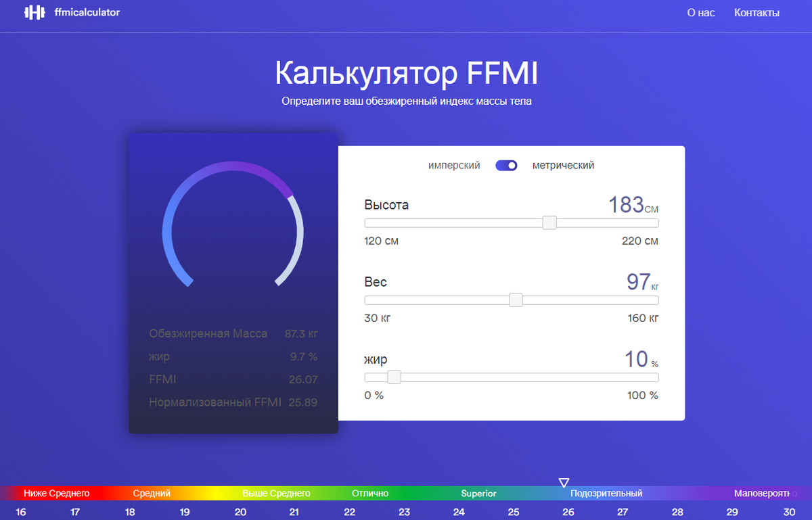812x520 pixels.
Task: Open the Контакты page
Action: tap(756, 12)
